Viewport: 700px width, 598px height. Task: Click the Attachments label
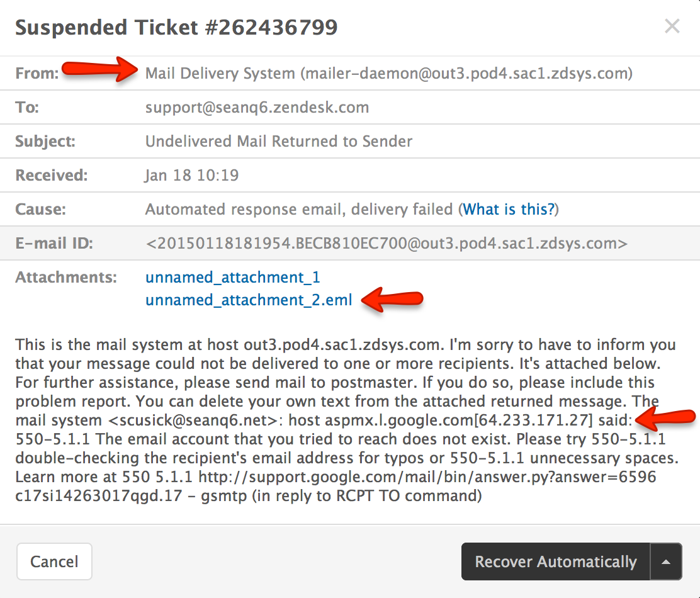pos(66,278)
